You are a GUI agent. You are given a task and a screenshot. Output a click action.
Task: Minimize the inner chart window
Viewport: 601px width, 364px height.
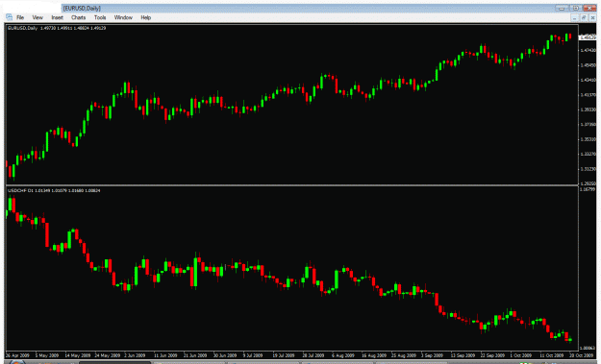[x=574, y=17]
